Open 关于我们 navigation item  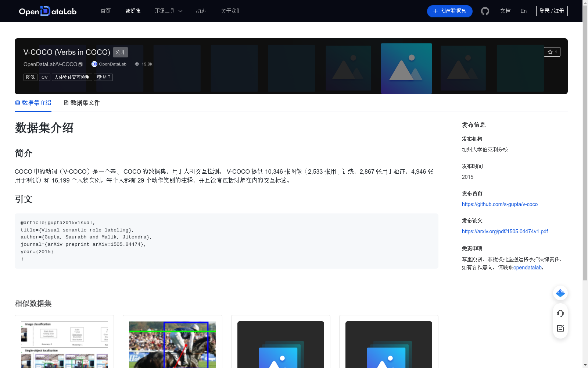point(231,11)
